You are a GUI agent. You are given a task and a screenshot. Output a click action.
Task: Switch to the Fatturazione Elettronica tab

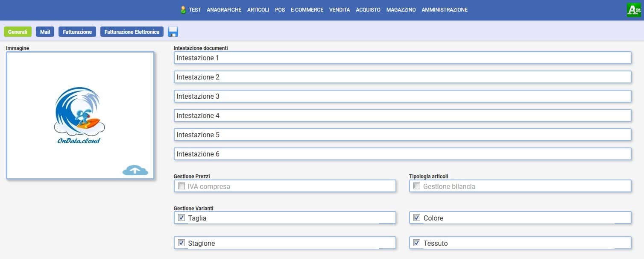click(x=132, y=32)
